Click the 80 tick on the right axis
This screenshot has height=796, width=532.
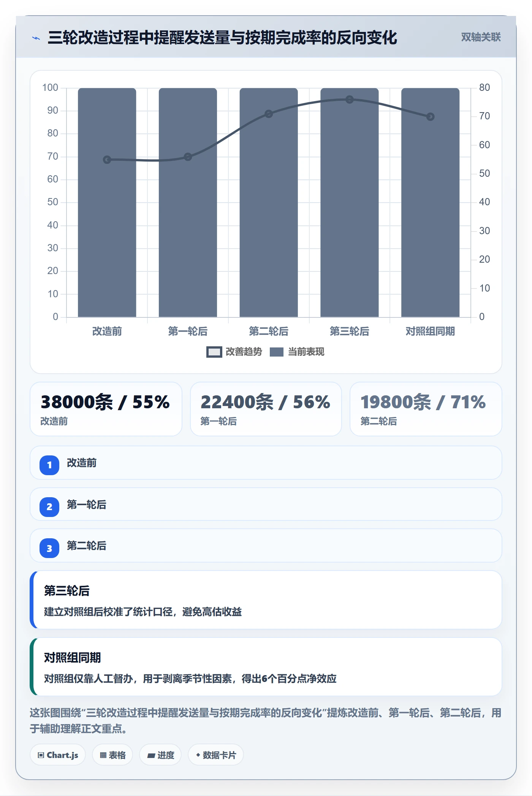point(484,88)
